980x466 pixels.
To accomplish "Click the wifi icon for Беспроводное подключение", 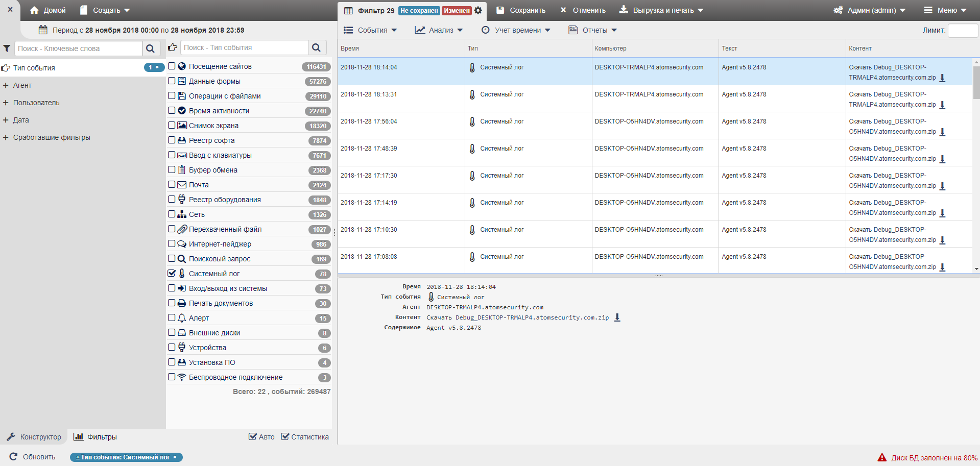I will (182, 377).
